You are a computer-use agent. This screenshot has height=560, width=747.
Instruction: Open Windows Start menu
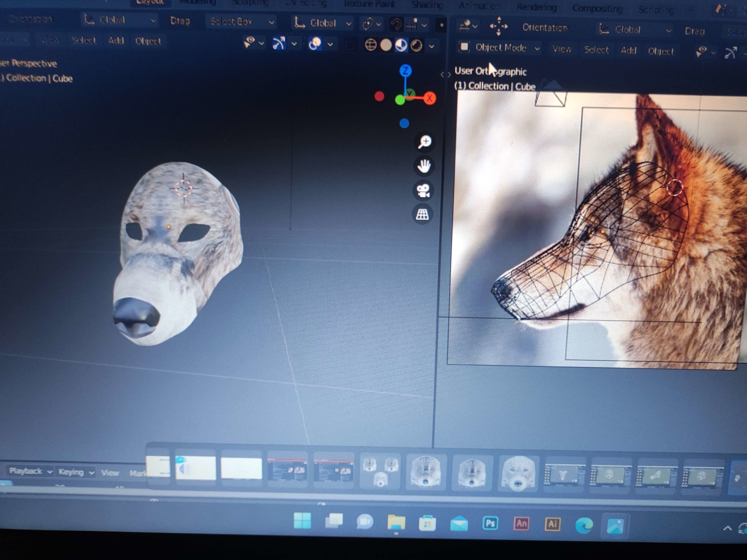pyautogui.click(x=302, y=520)
